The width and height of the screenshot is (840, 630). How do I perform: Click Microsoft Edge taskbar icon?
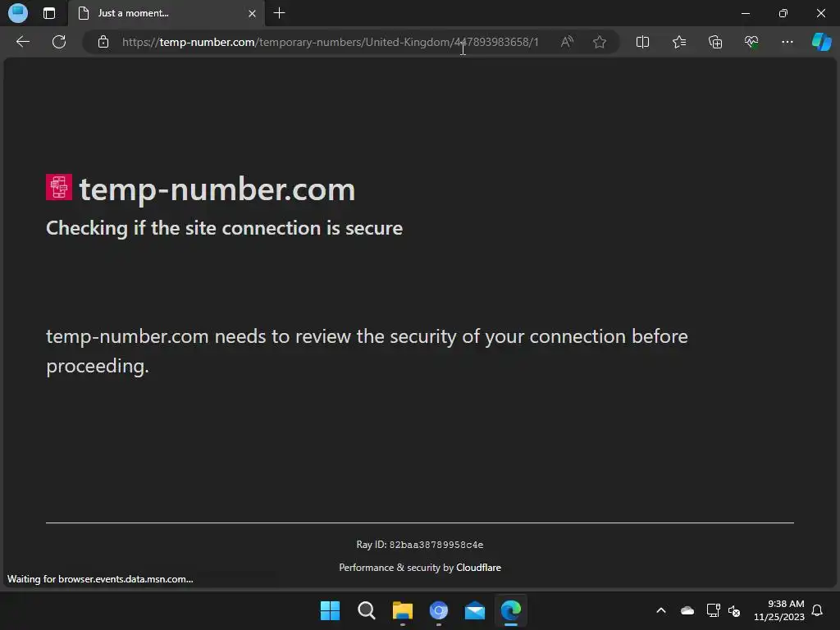510,610
